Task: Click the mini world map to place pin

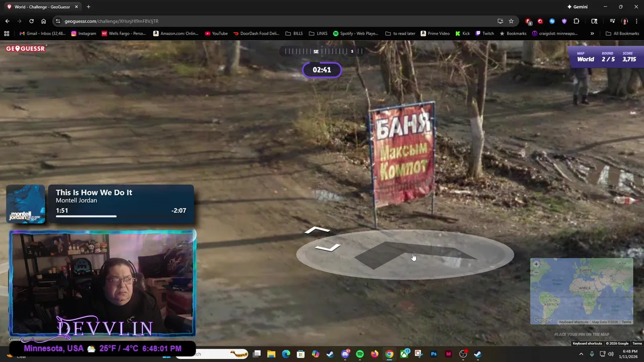Action: pos(582,291)
